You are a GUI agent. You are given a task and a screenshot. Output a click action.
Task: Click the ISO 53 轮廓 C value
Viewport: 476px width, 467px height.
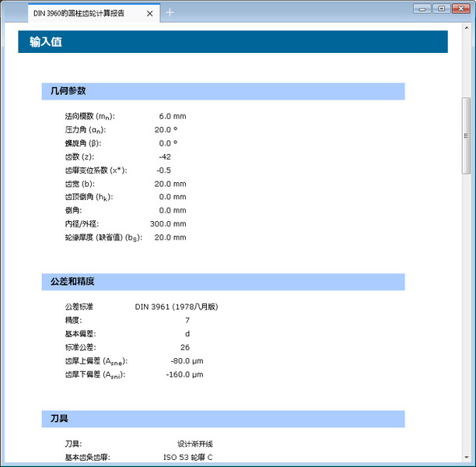pos(187,457)
